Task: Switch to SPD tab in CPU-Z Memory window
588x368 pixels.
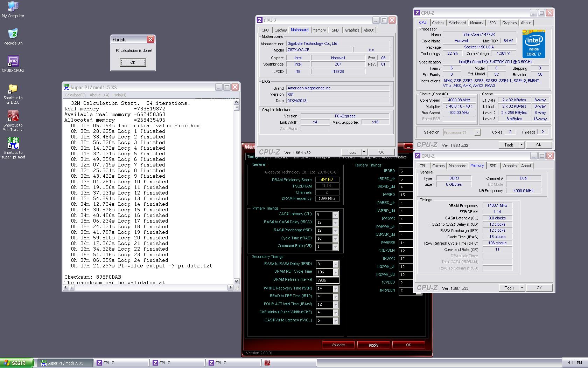Action: (x=493, y=166)
